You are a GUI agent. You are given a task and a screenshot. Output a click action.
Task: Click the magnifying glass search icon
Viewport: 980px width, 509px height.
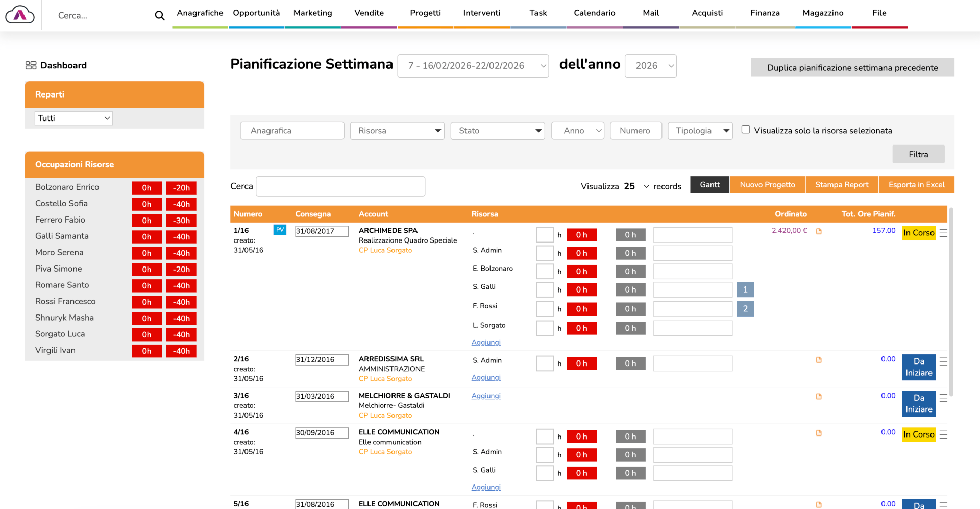coord(160,16)
